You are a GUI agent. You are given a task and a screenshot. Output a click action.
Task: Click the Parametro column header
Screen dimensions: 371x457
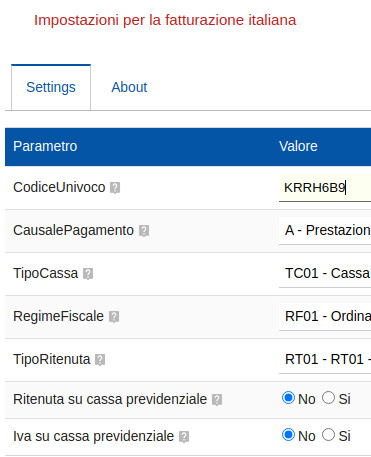pyautogui.click(x=45, y=146)
